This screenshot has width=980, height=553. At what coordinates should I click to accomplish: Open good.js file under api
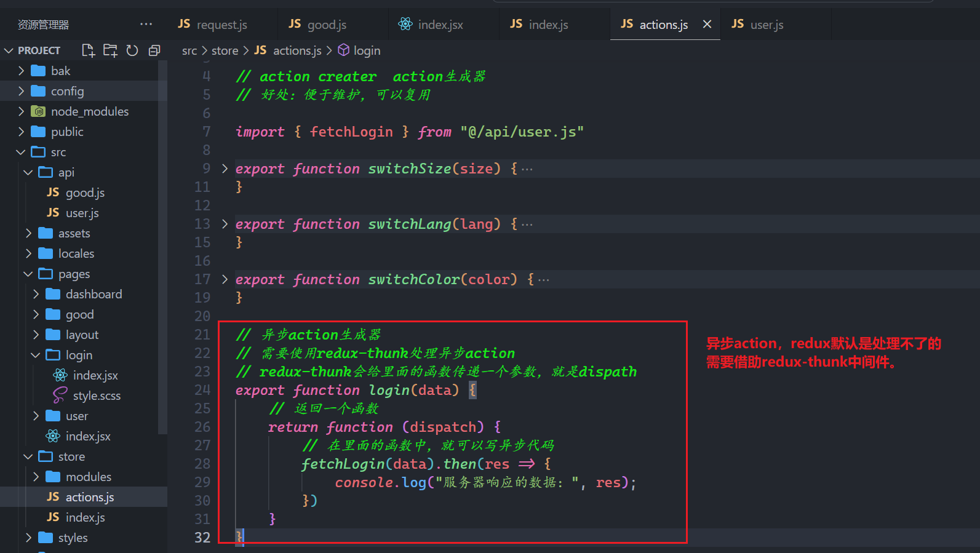tap(84, 193)
